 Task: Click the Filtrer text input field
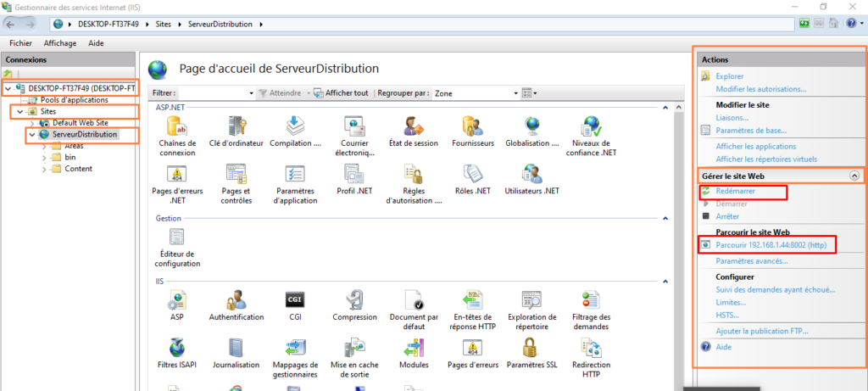pos(214,93)
